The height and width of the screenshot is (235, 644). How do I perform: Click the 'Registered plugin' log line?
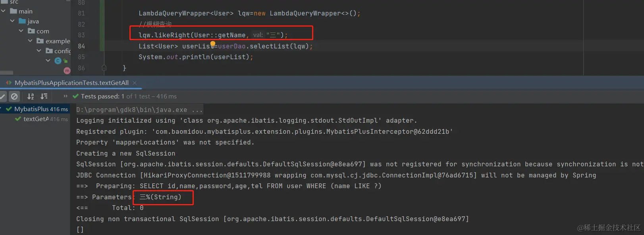point(264,131)
